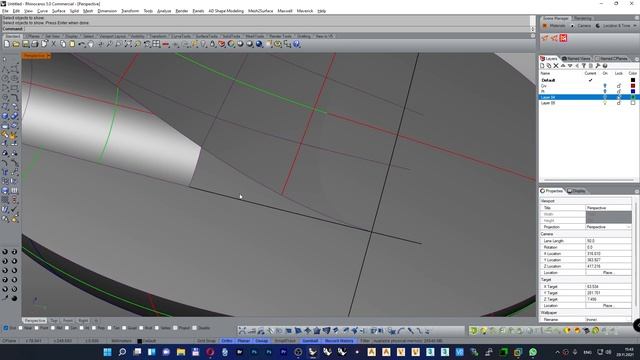640x360 pixels.
Task: Open File Explorer from taskbar
Action: point(181,352)
